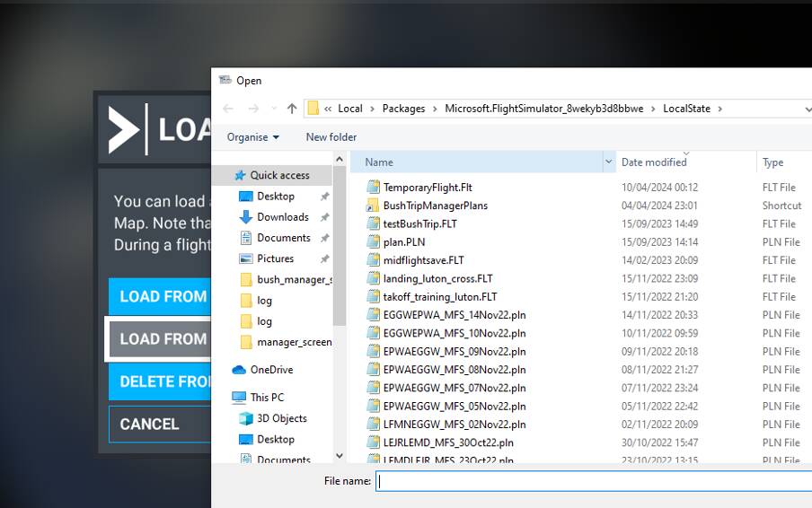Click into the File name input field
This screenshot has height=508, width=812.
pos(593,481)
